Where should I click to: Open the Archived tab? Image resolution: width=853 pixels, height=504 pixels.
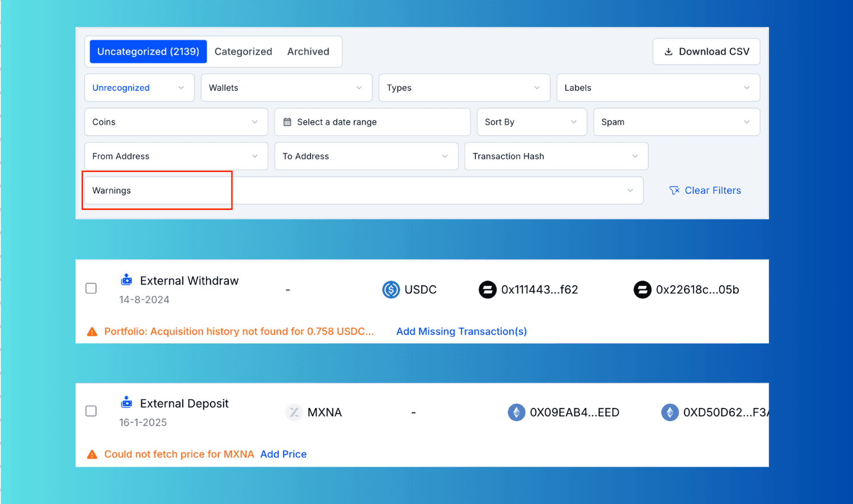pos(308,52)
